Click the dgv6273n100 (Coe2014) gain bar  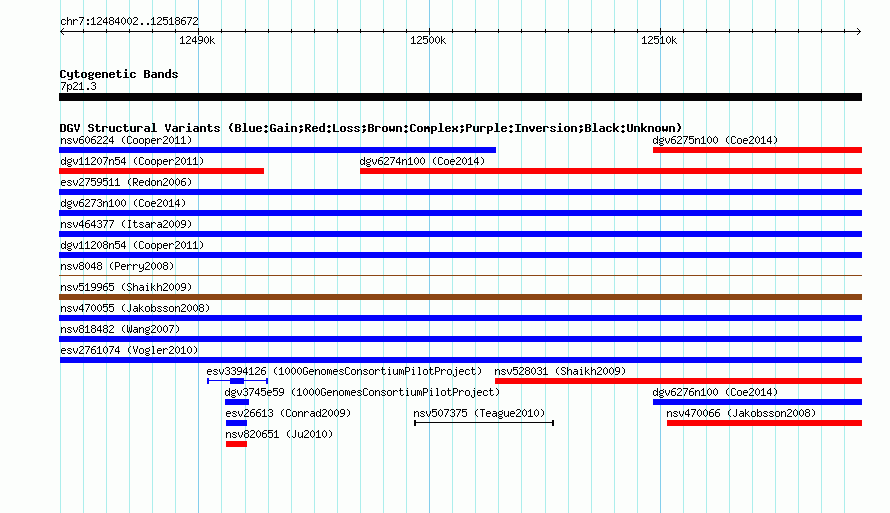(460, 213)
